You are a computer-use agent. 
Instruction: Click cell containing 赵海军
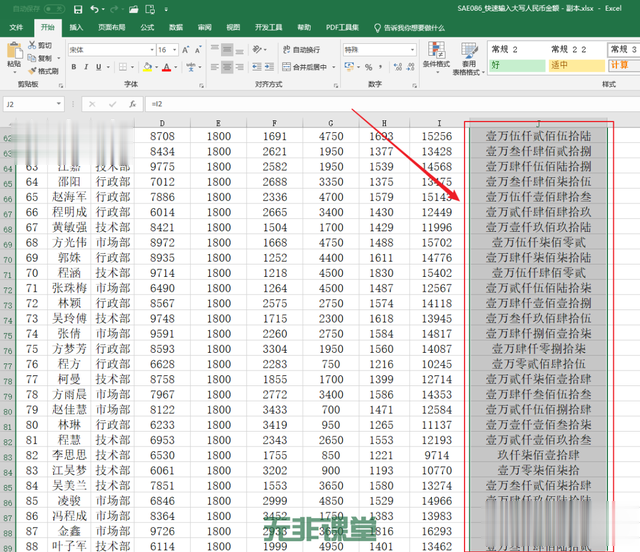pyautogui.click(x=69, y=197)
